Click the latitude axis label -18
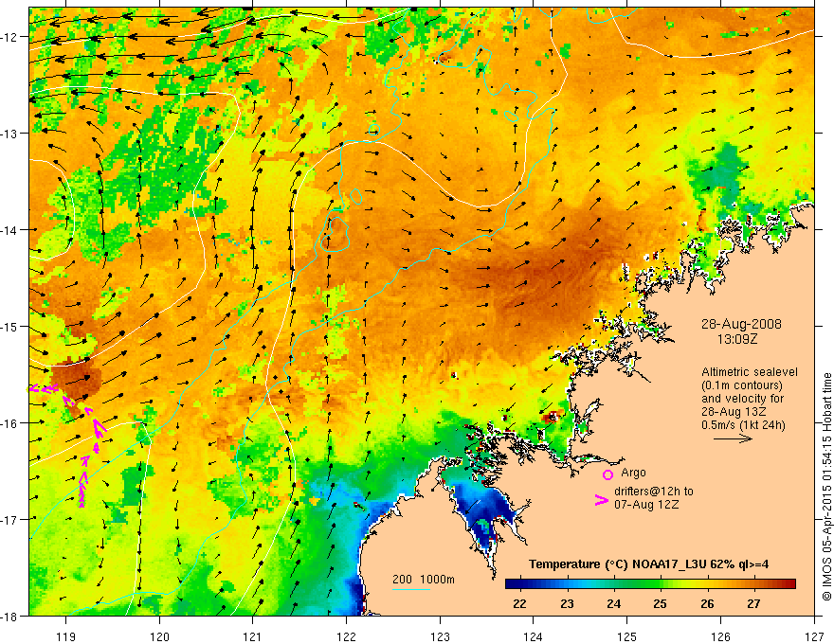Viewport: 834px width, 644px height. pyautogui.click(x=9, y=616)
